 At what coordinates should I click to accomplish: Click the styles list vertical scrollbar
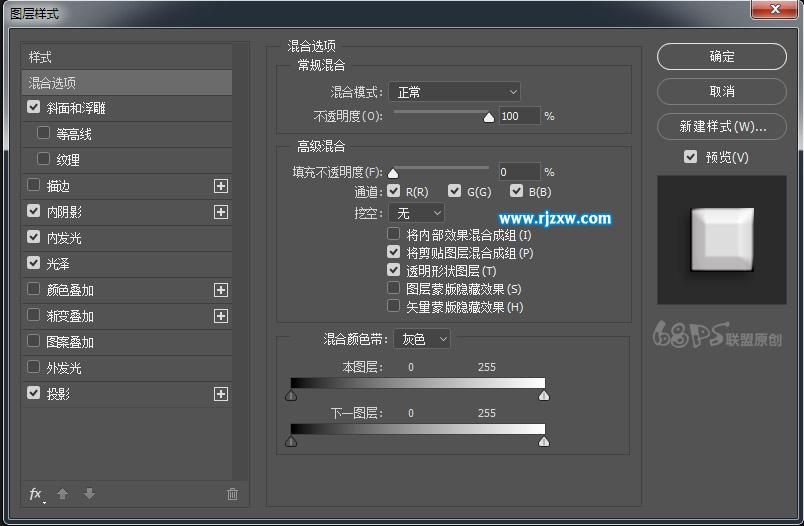pyautogui.click(x=240, y=261)
